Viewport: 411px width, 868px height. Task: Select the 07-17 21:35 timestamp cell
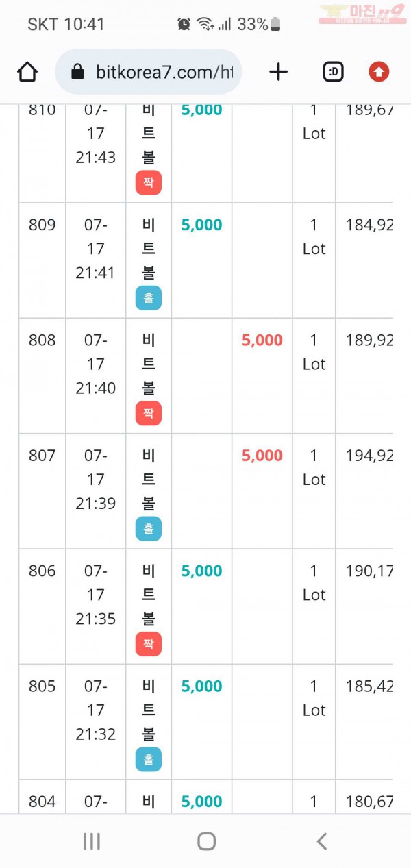tap(96, 595)
